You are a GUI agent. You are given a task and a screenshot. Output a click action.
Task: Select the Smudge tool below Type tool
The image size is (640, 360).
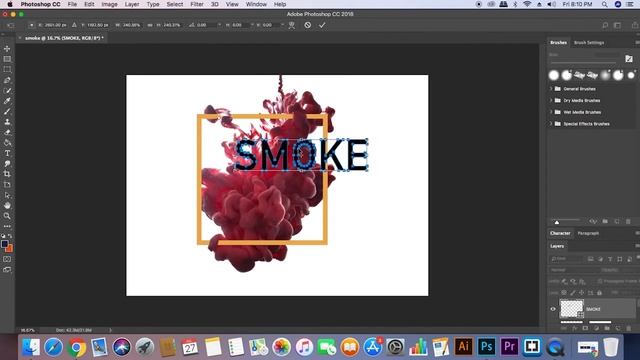coord(7,164)
